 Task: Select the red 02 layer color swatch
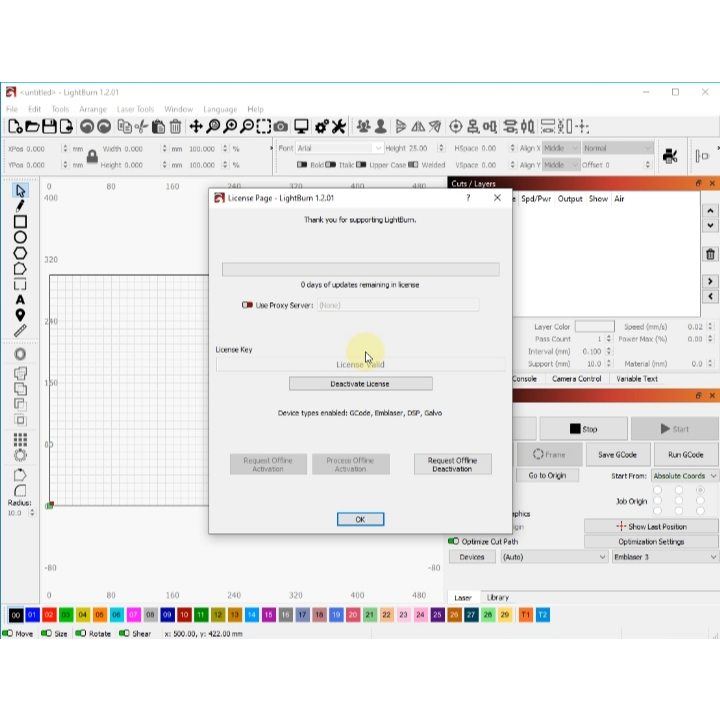[x=49, y=614]
